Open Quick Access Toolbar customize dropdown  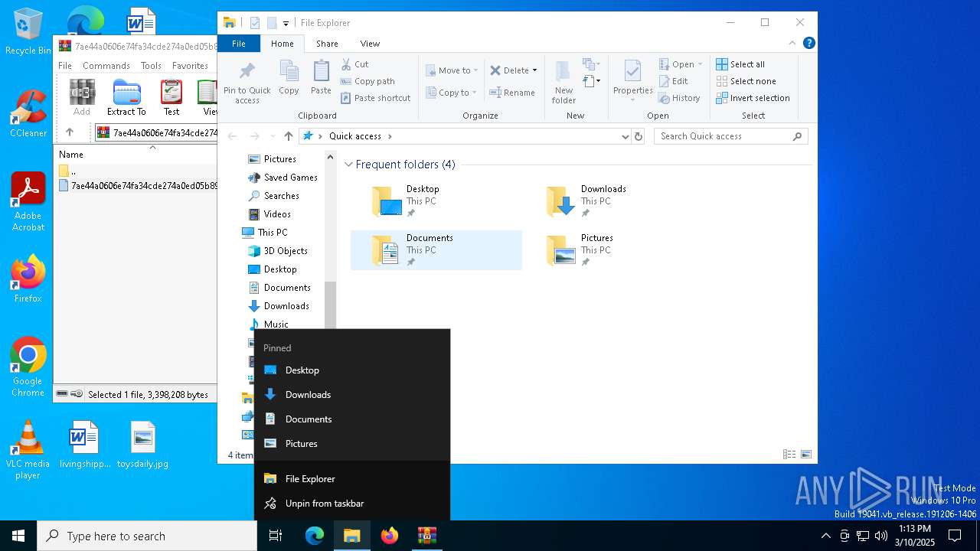[286, 23]
